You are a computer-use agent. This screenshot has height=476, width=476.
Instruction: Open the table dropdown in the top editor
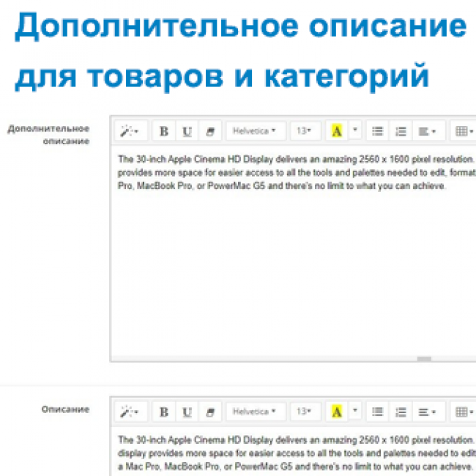click(x=462, y=131)
